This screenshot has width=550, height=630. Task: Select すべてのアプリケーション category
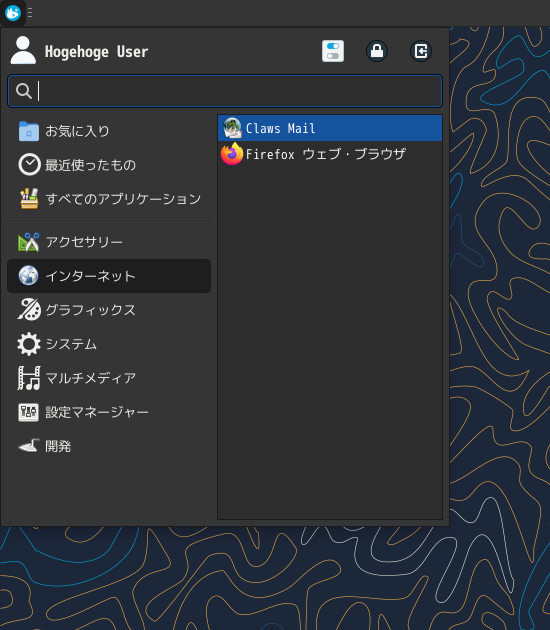[109, 198]
